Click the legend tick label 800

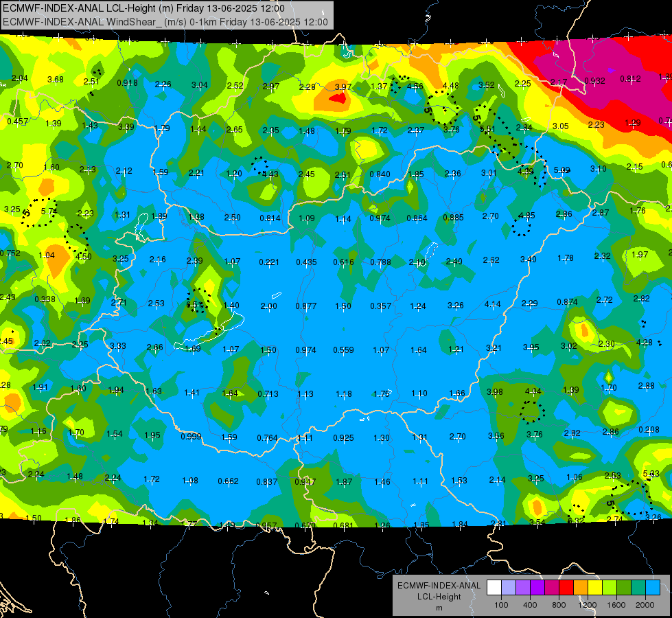point(559,605)
